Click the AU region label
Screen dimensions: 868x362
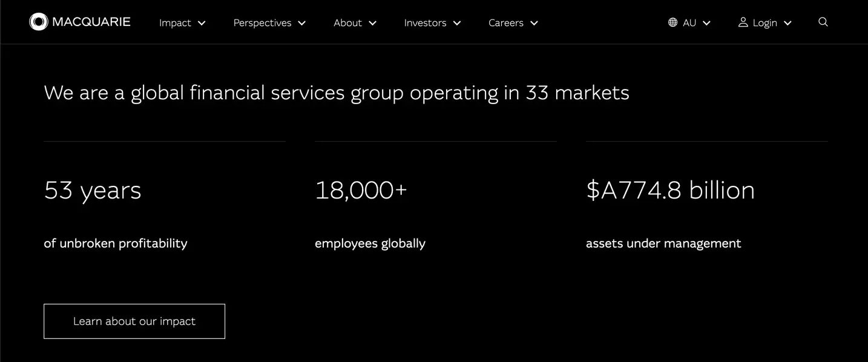(x=689, y=23)
